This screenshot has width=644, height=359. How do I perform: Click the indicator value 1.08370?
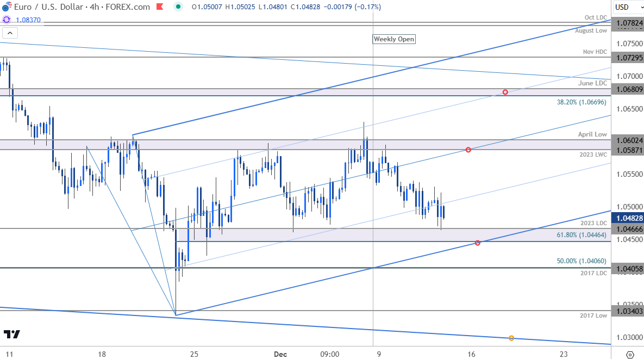[x=28, y=20]
